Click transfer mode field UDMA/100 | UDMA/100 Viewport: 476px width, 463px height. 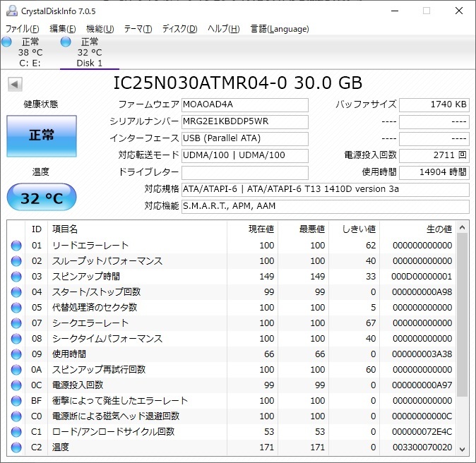click(245, 156)
